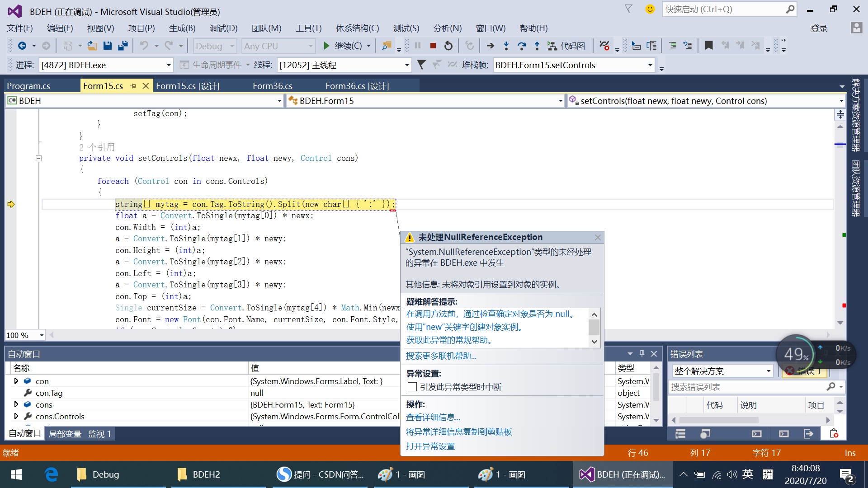Click 查看详细信息 link

pyautogui.click(x=433, y=417)
